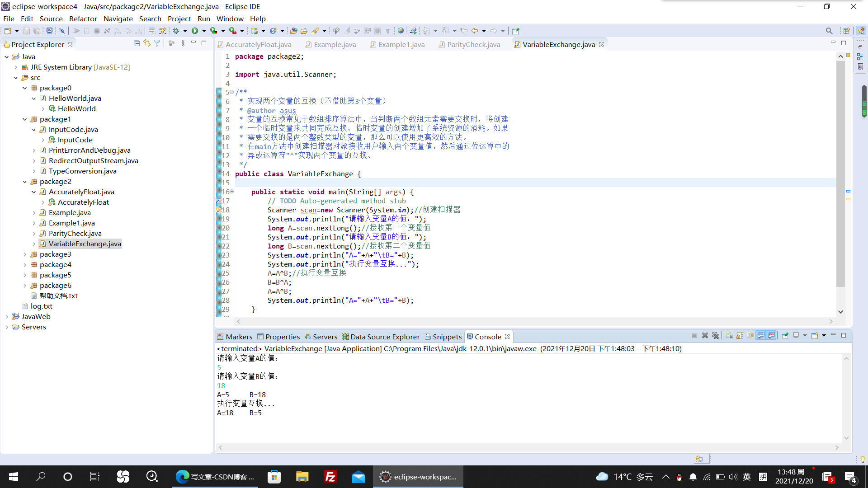
Task: Open the Markers view tab
Action: tap(239, 337)
